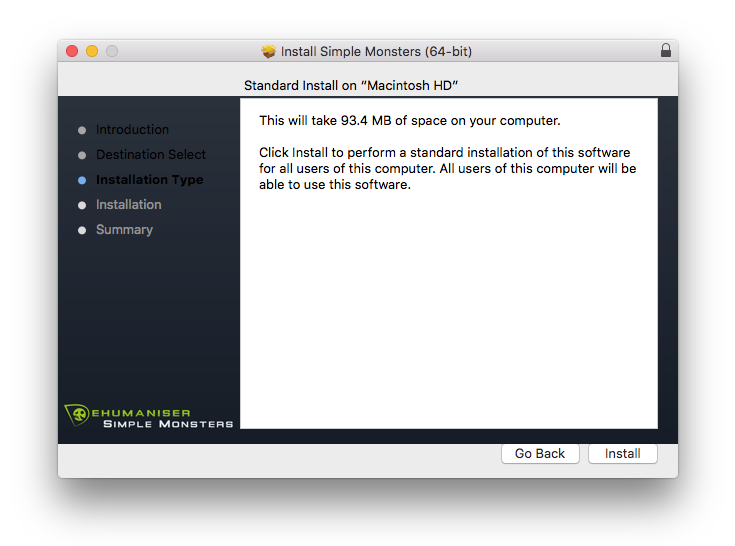This screenshot has width=735, height=546.
Task: Minimize the installer with yellow button
Action: tap(92, 51)
